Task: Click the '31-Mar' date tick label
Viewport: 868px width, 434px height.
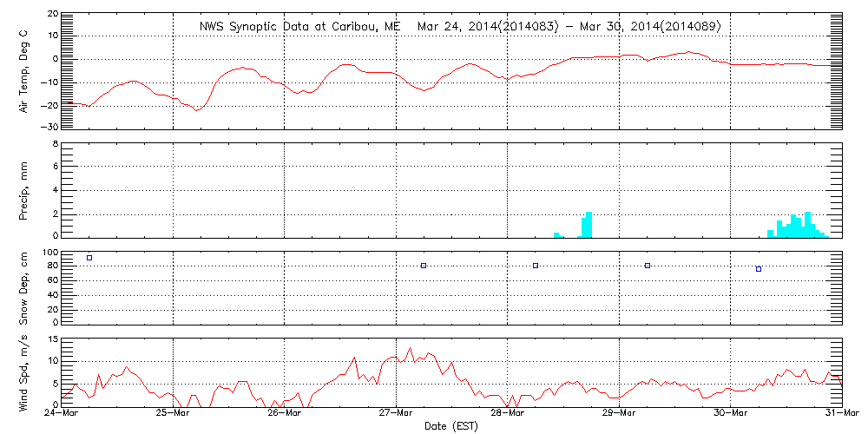Action: tap(842, 414)
